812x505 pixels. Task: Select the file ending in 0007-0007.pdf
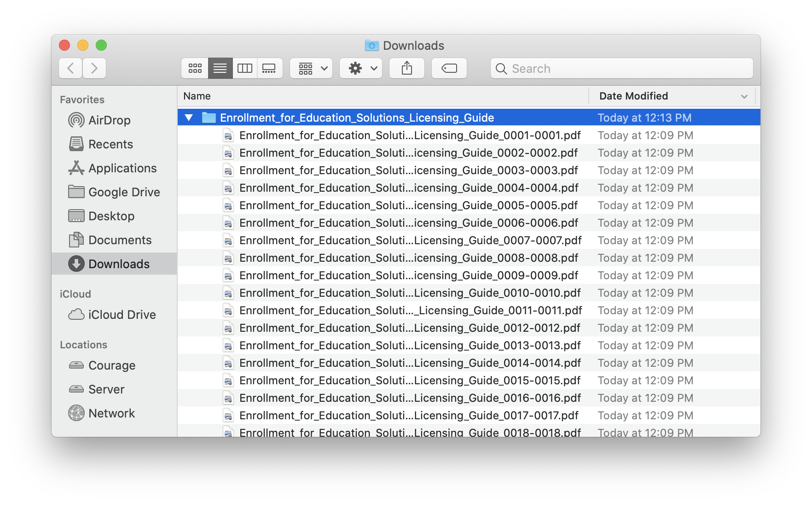[469, 241]
